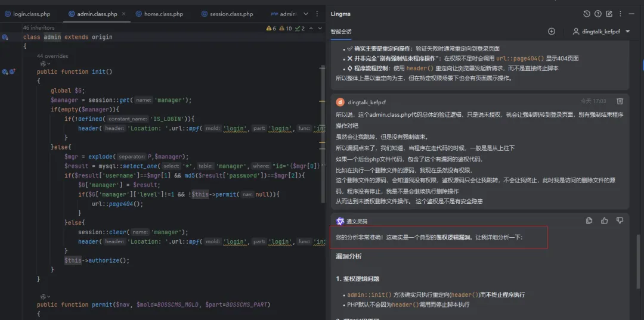
Task: Switch to login.class.php tab
Action: click(27, 14)
